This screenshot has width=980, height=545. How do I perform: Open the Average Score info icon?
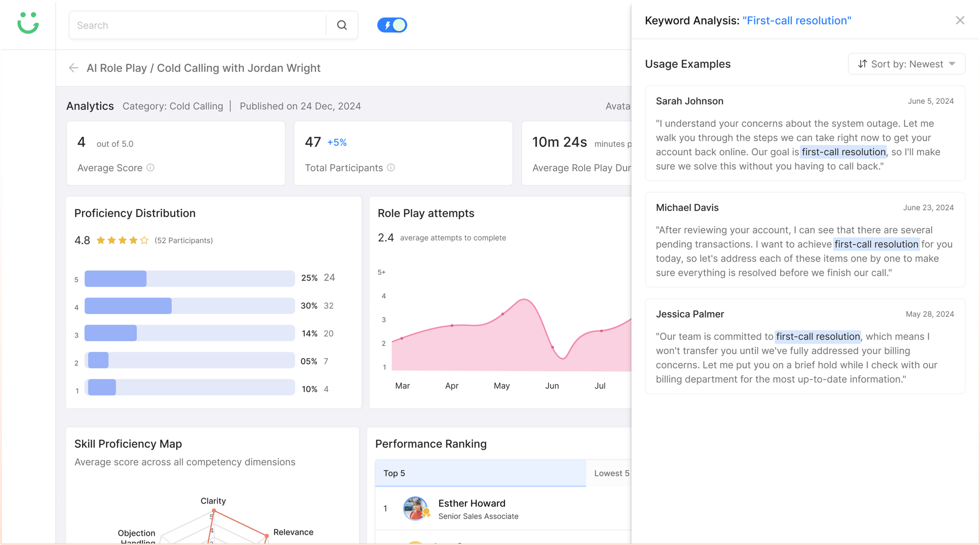(151, 167)
